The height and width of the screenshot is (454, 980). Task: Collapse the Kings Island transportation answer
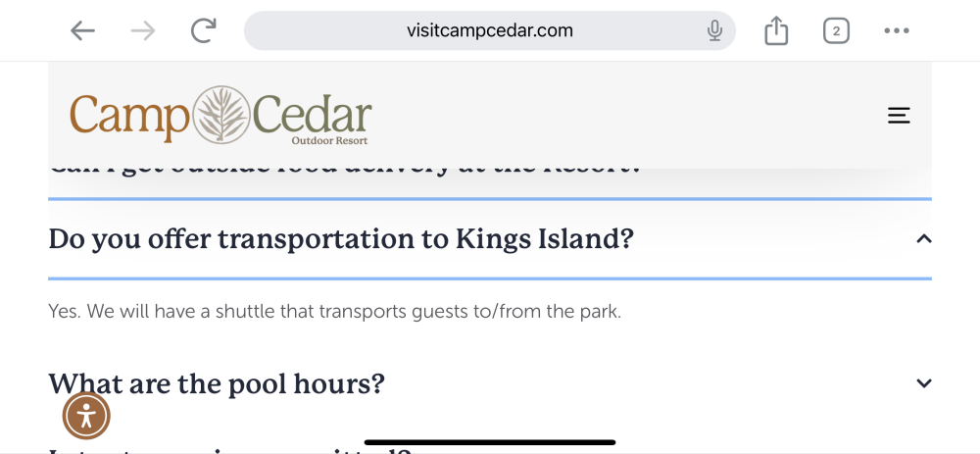[923, 239]
